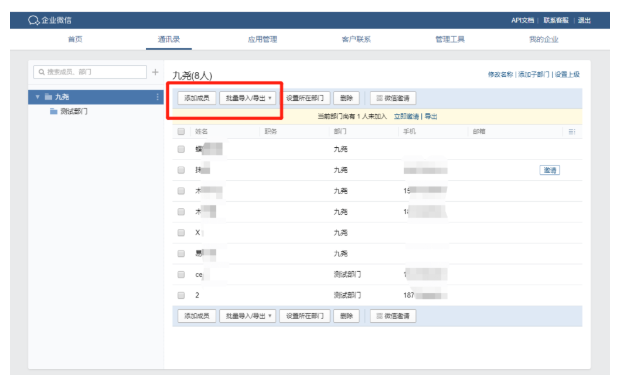624x386 pixels.
Task: Tick the checkbox for the member with phone starting 15
Action: [x=181, y=191]
